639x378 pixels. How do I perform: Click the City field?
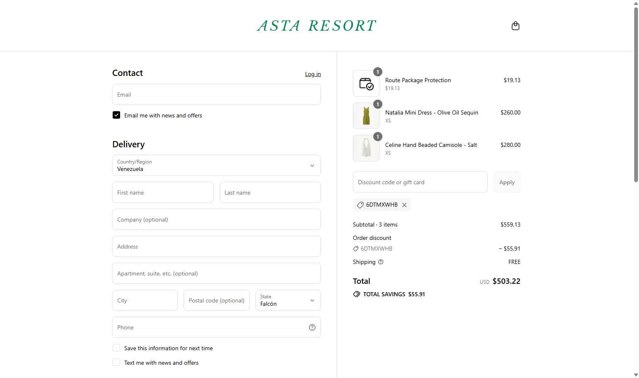coord(145,300)
